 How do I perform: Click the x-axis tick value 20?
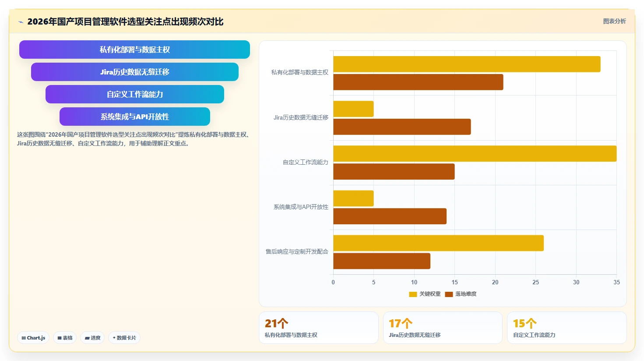[495, 282]
